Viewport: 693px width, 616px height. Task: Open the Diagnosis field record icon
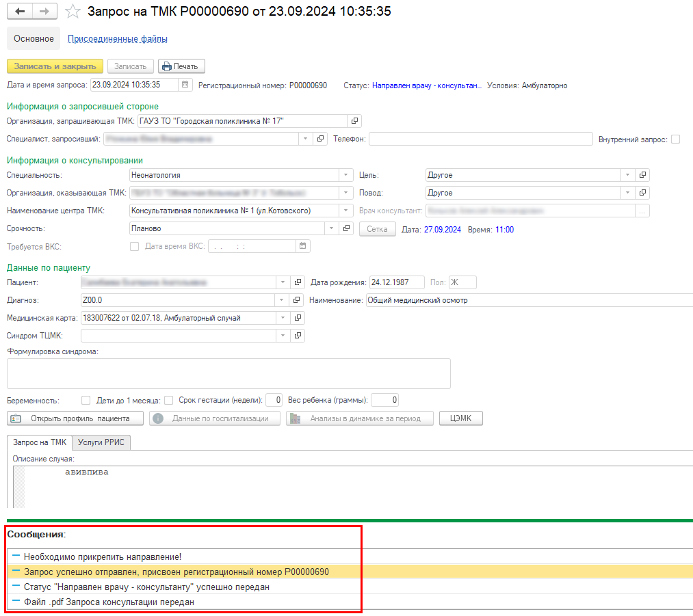298,300
